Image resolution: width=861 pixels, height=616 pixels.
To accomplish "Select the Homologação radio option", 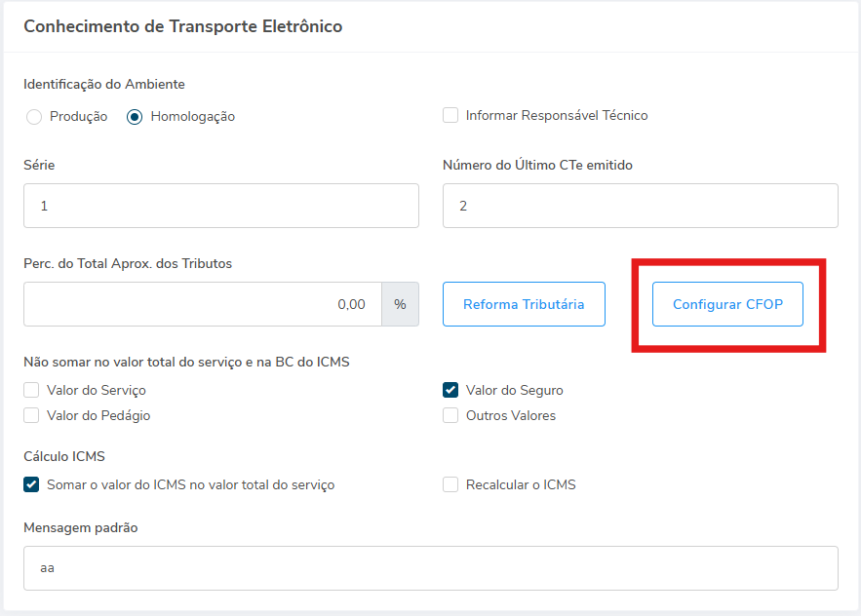I will (136, 117).
